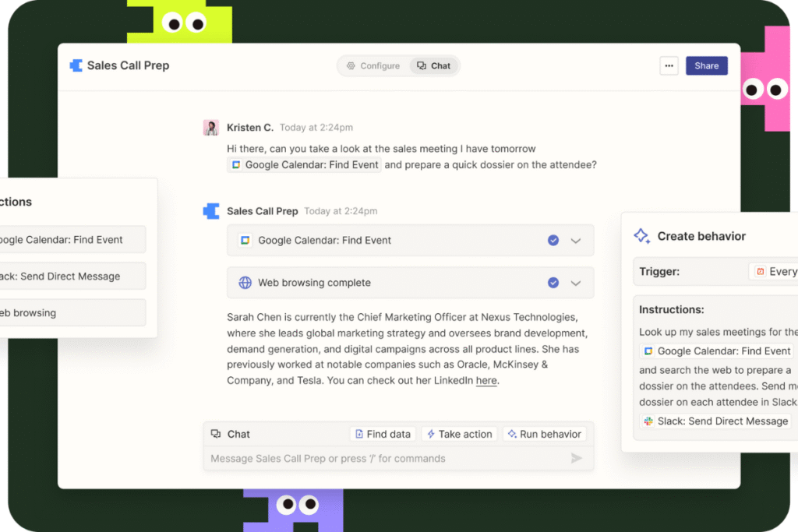This screenshot has height=532, width=798.
Task: Open the Trigger 'Every' dropdown
Action: [774, 272]
